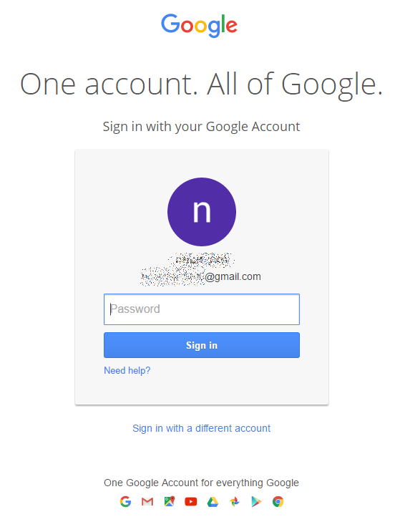Click the blurred account name above email
400x532 pixels.
pos(202,259)
